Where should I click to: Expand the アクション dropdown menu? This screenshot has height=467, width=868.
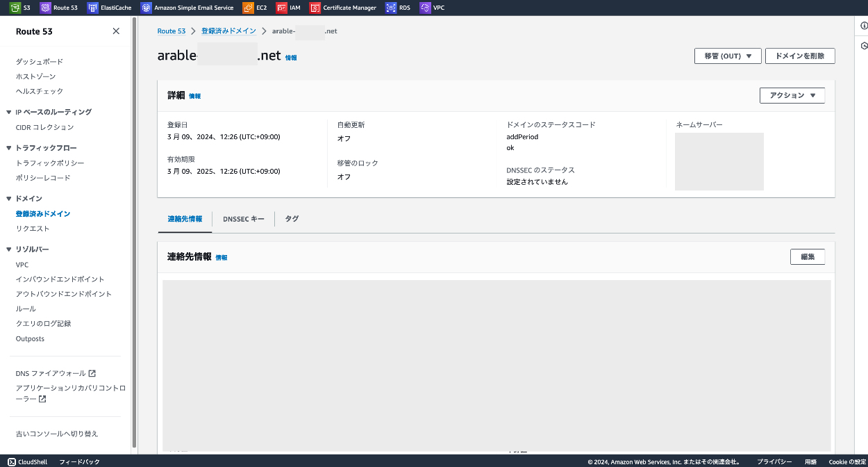pyautogui.click(x=792, y=95)
